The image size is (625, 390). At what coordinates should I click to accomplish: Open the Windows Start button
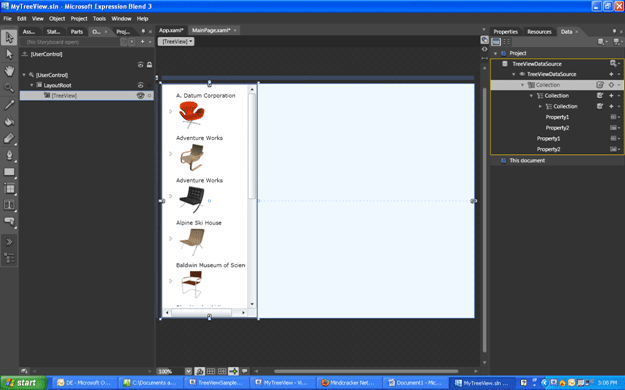24,383
